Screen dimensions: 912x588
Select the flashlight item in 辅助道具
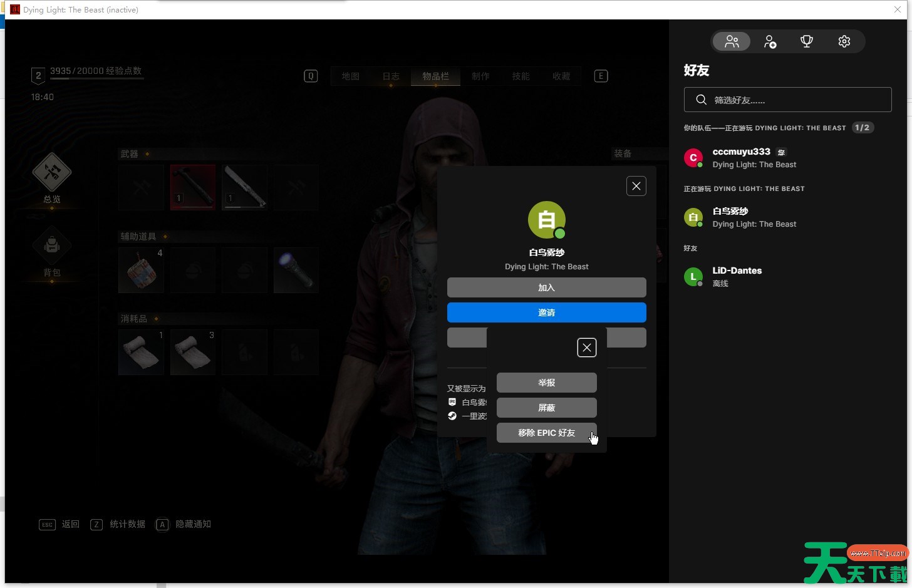(296, 271)
